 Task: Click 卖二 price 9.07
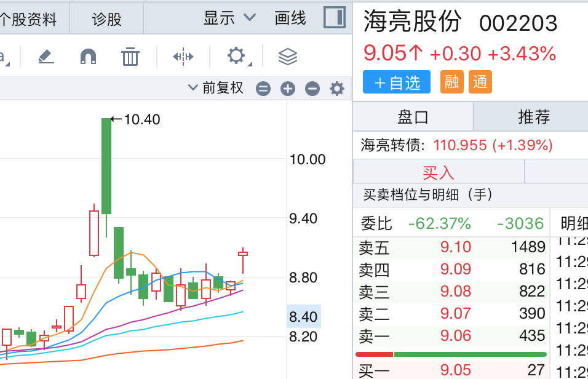pyautogui.click(x=455, y=313)
